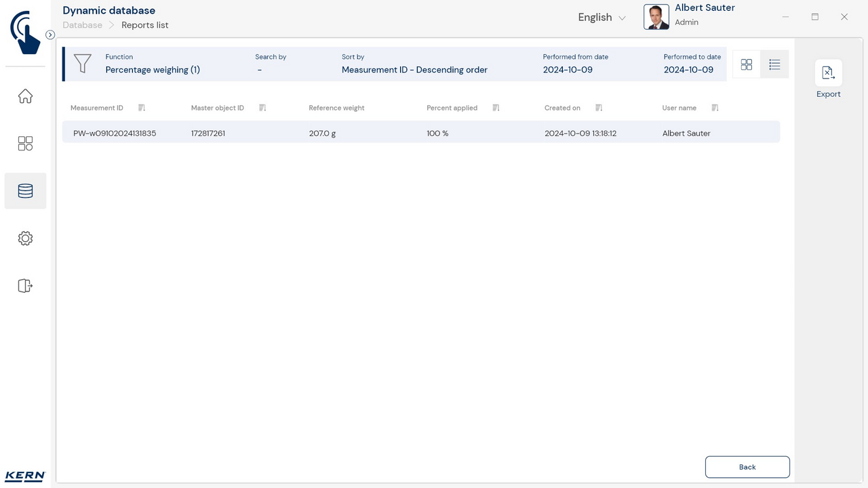Image resolution: width=868 pixels, height=488 pixels.
Task: Expand the sidebar with arrow button
Action: pyautogui.click(x=50, y=35)
